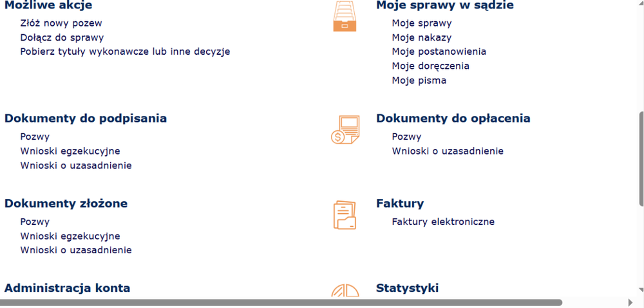Open Wnioski o uzasadnienie under Dokumenty do opłacenia
This screenshot has width=644, height=308.
tap(448, 151)
